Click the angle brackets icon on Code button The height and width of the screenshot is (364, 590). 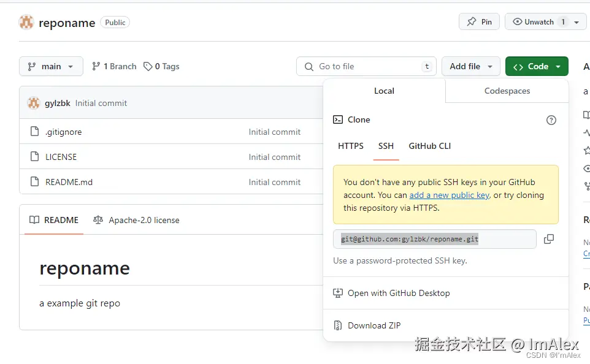coord(518,67)
